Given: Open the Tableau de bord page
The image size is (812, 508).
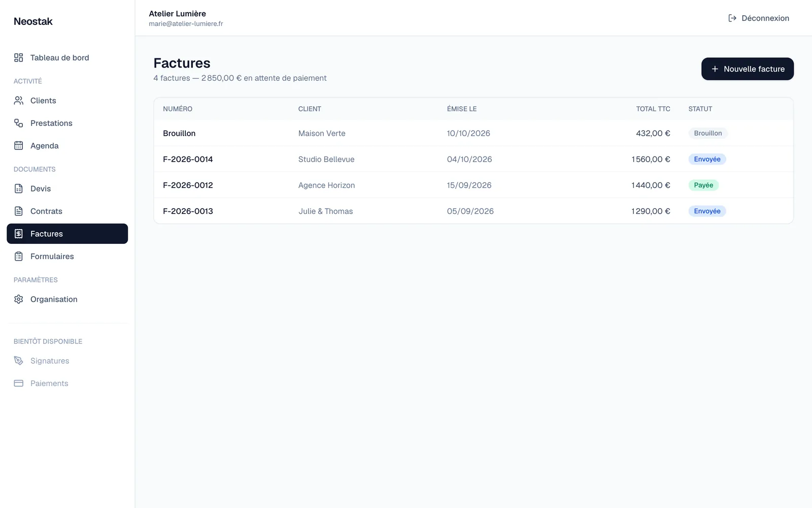Looking at the screenshot, I should [x=67, y=58].
